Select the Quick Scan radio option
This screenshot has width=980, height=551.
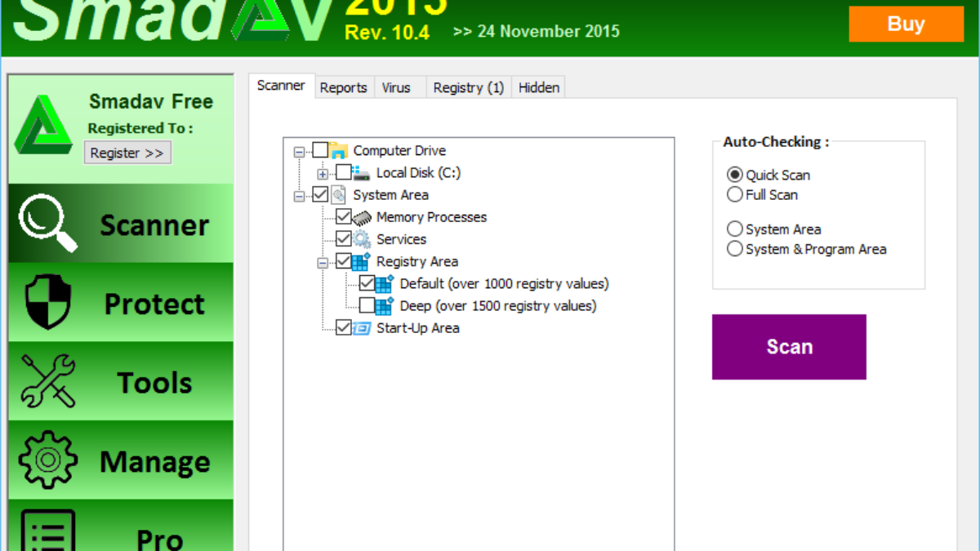tap(735, 175)
